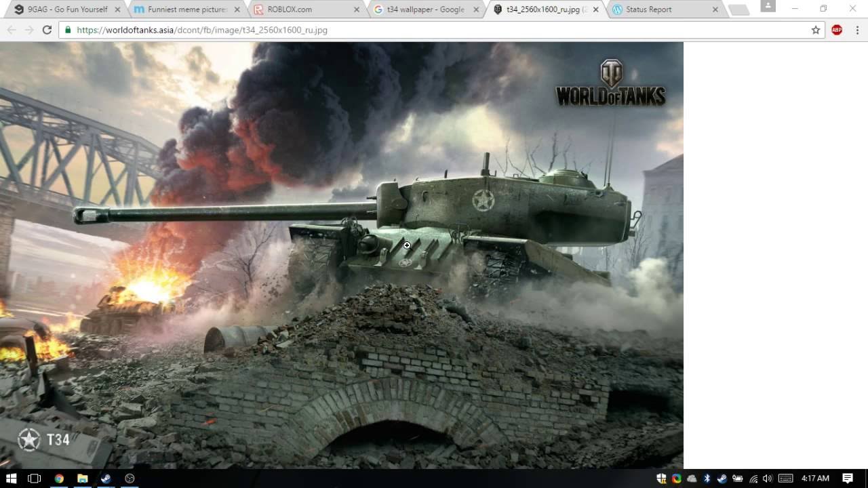The image size is (868, 488).
Task: Open Task View on the taskbar
Action: [35, 479]
